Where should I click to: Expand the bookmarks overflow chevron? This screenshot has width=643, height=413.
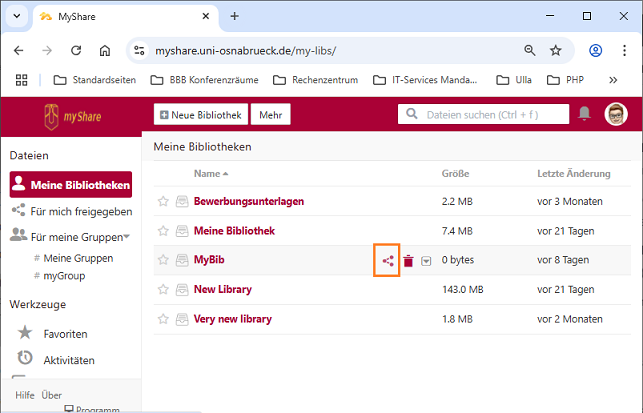point(614,79)
